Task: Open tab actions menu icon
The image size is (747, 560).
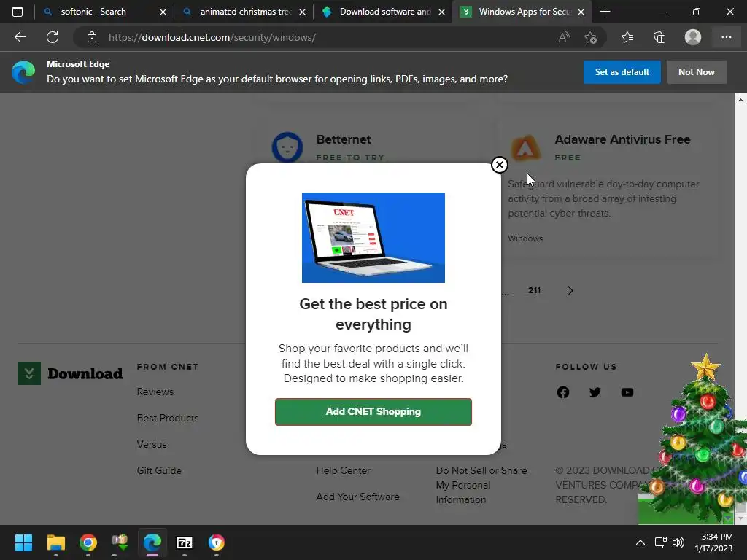Action: (18, 12)
